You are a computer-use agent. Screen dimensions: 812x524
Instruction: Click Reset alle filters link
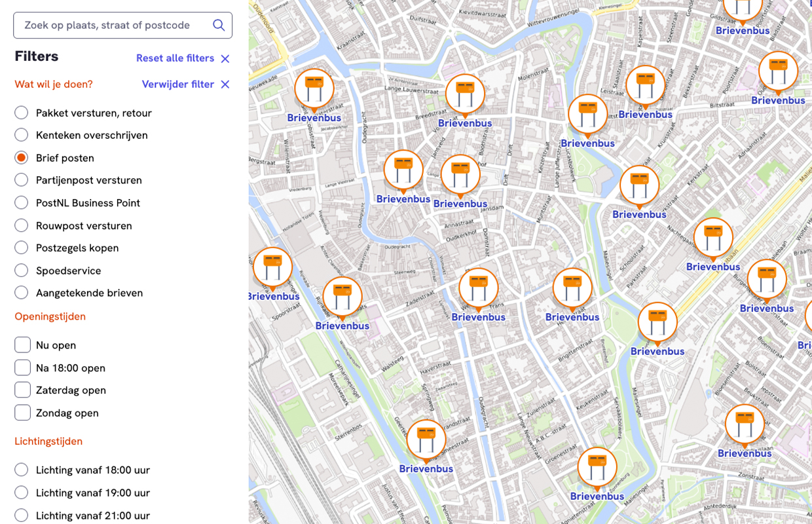point(183,58)
